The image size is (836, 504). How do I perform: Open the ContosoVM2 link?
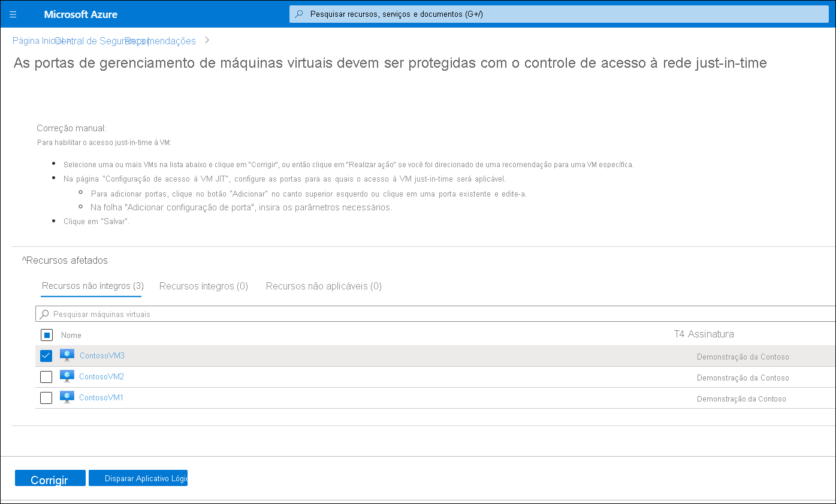tap(101, 376)
